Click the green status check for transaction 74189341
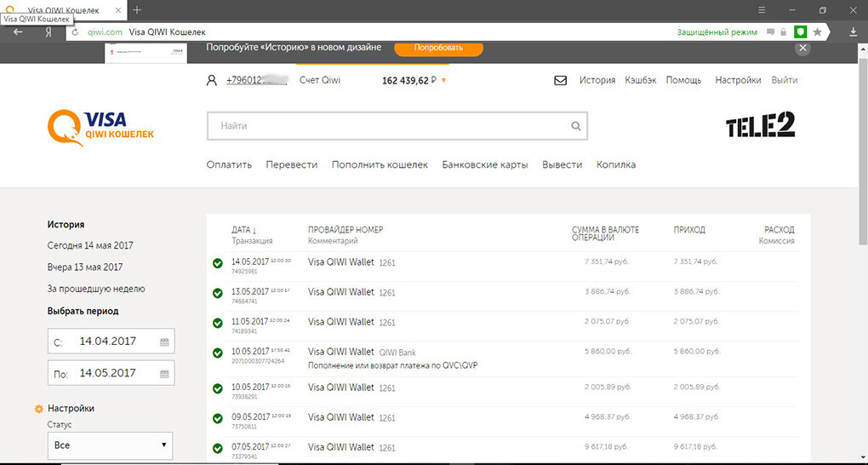 point(218,323)
